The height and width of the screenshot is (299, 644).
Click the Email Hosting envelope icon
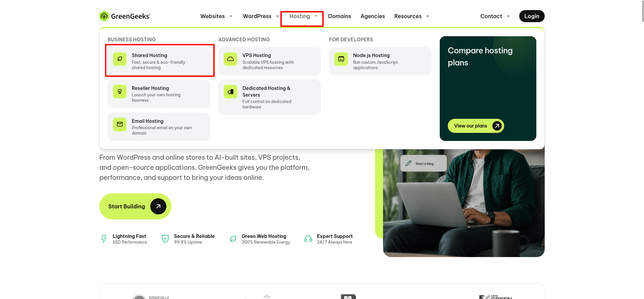(x=120, y=124)
